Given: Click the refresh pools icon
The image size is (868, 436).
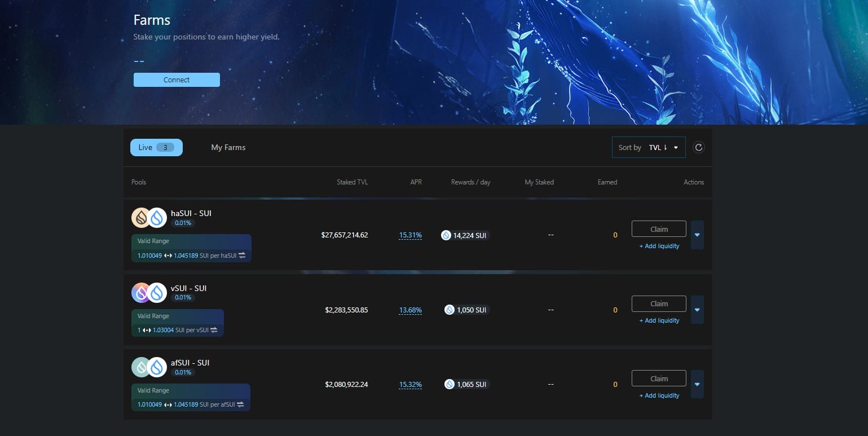Looking at the screenshot, I should [698, 147].
